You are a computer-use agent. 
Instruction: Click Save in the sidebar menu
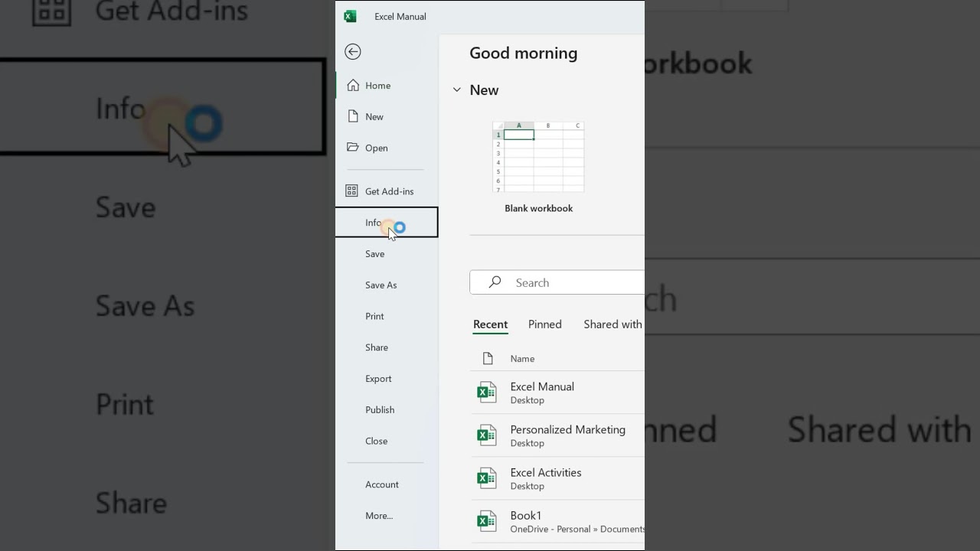click(387, 254)
